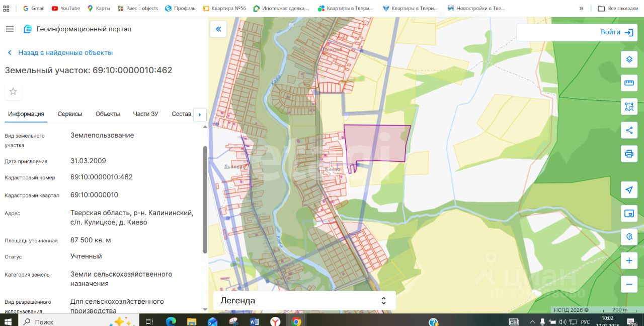Screen dimensions: 644x326
Task: Switch to the Сервисы tab
Action: [70, 114]
